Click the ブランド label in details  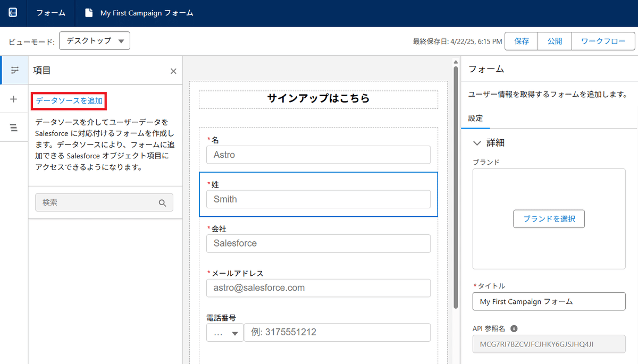pos(486,162)
